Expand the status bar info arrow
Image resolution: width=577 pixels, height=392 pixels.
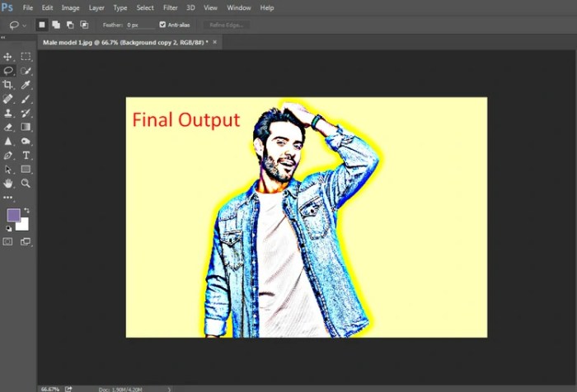pyautogui.click(x=169, y=389)
